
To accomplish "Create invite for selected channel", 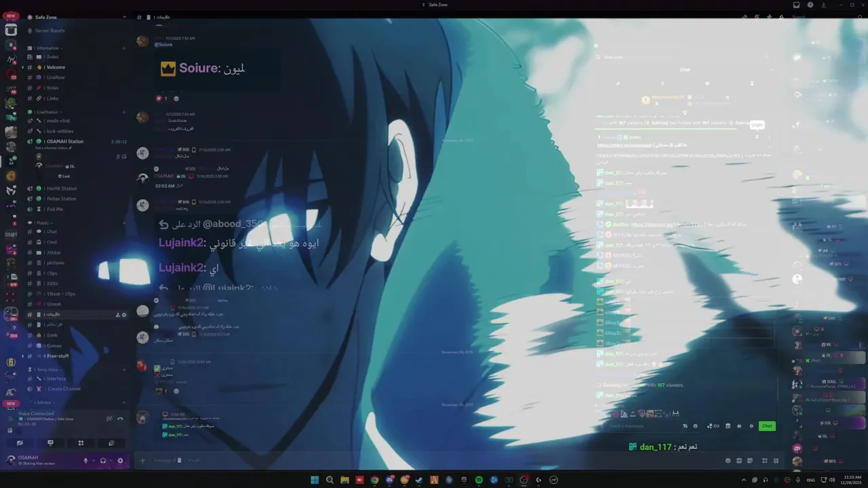I will [117, 315].
